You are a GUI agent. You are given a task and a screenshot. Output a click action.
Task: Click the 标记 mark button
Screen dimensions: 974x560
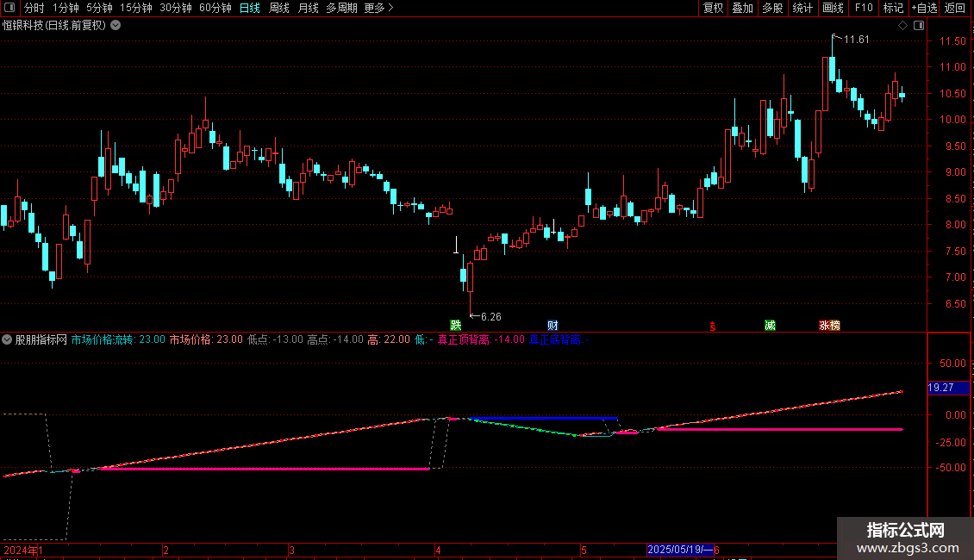point(893,8)
